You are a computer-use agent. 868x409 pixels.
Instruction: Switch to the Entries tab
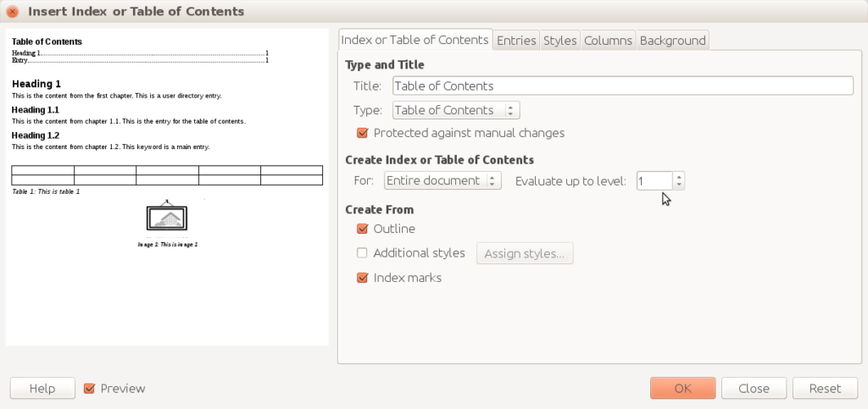516,41
